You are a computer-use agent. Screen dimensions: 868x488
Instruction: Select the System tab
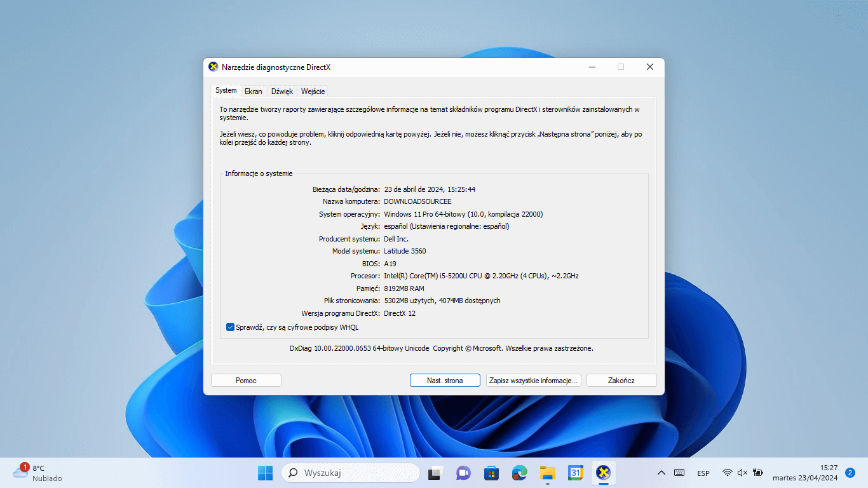(226, 91)
